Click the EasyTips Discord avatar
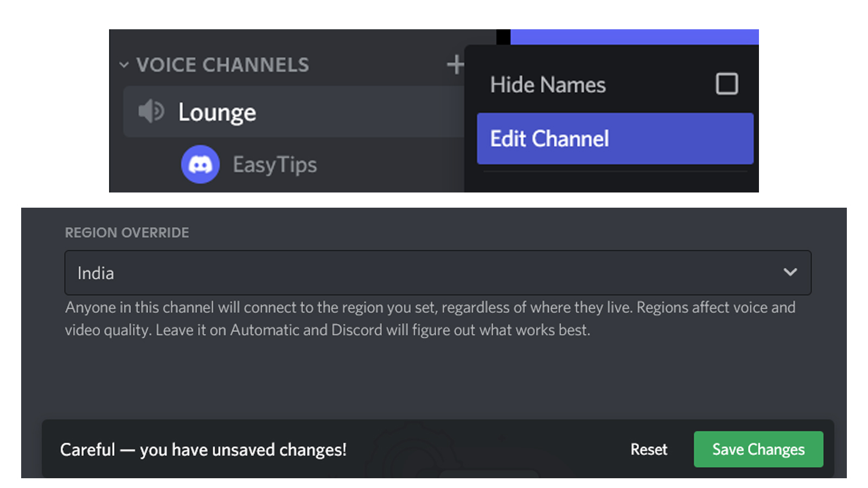Screen dimensions: 868x488 click(x=200, y=164)
